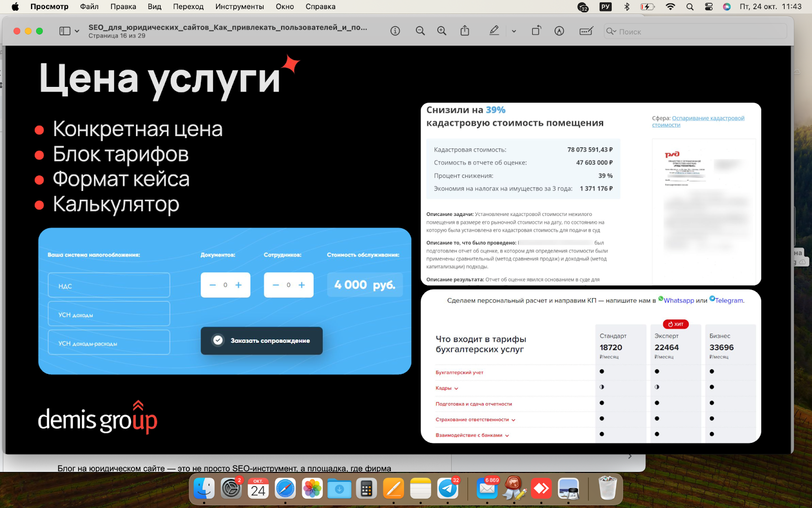812x508 pixels.
Task: Expand the Кадры tariff row
Action: [x=456, y=388]
